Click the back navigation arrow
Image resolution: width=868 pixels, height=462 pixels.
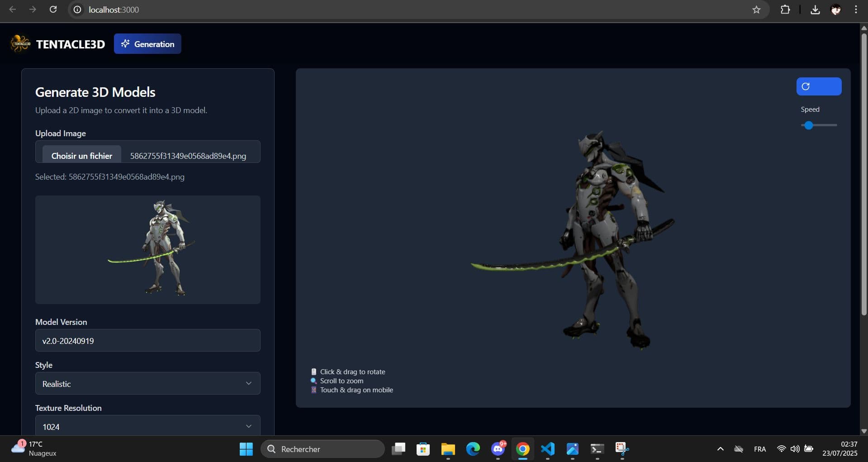pos(12,9)
